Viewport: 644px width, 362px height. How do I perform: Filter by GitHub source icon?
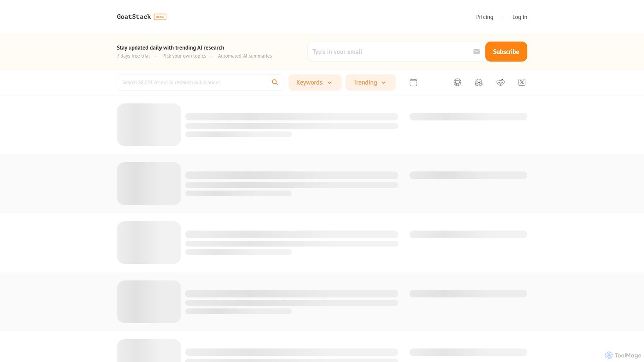click(x=457, y=82)
